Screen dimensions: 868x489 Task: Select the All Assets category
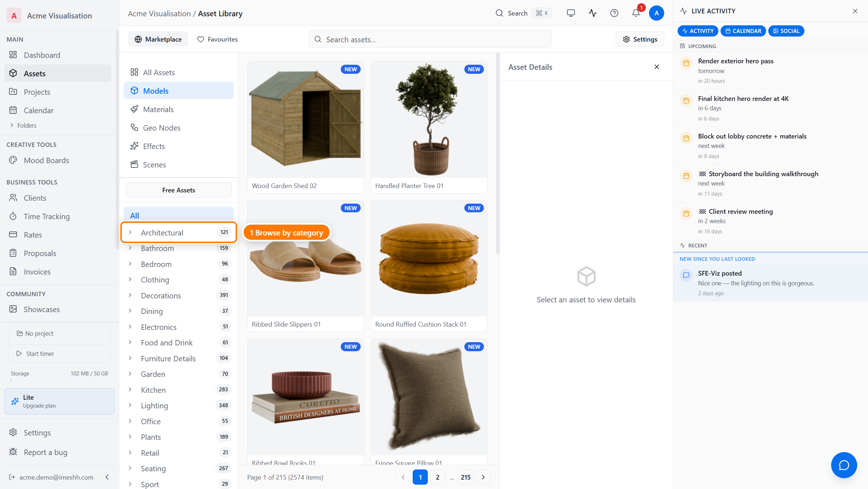179,72
